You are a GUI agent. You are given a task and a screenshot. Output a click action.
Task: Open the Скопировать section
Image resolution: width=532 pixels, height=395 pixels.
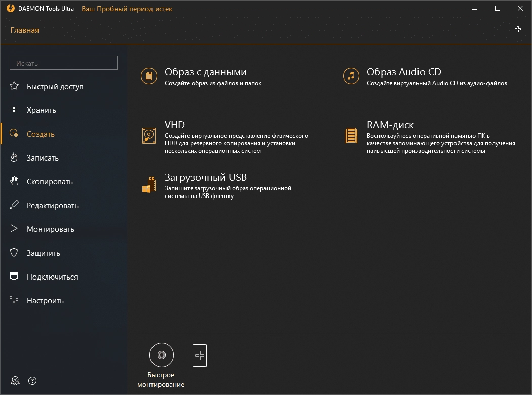[x=50, y=181]
